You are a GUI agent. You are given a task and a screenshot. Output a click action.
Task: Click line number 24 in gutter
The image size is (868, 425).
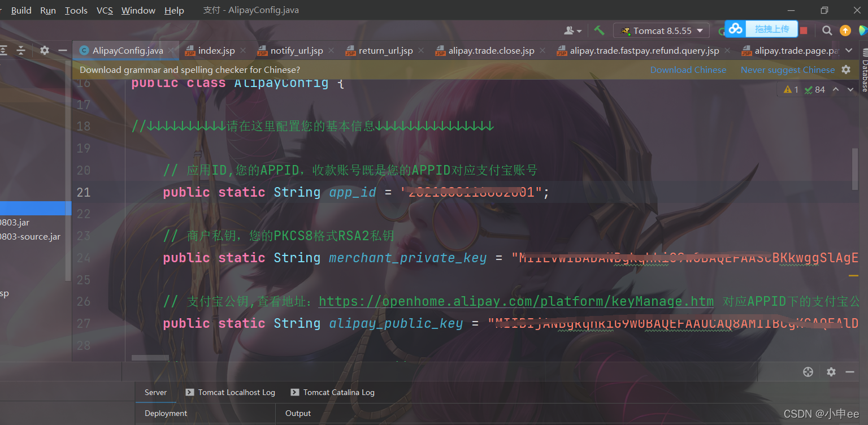84,258
